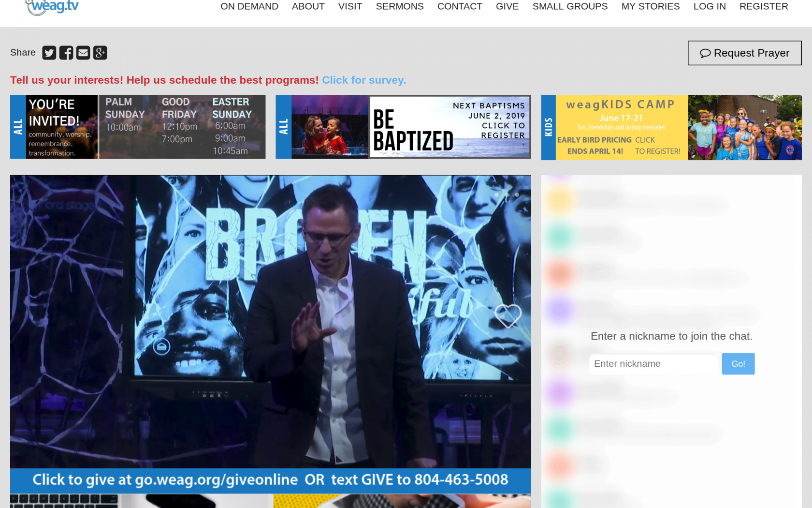This screenshot has width=812, height=508.
Task: Click the Log In link
Action: coord(710,7)
